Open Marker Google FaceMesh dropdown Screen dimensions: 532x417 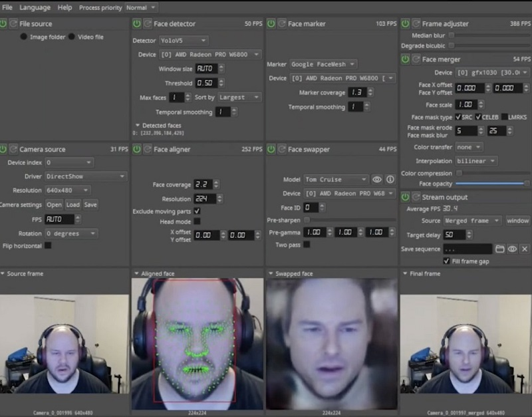(x=323, y=64)
